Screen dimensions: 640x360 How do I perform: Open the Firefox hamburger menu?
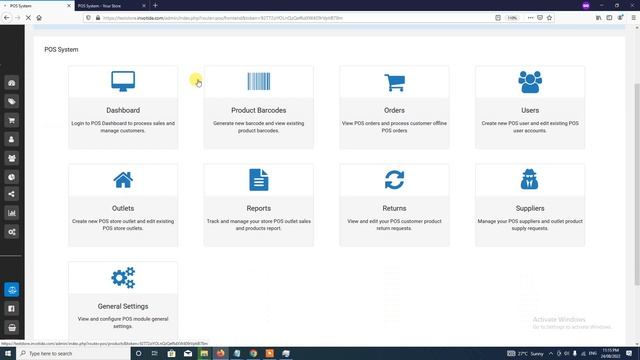[633, 18]
